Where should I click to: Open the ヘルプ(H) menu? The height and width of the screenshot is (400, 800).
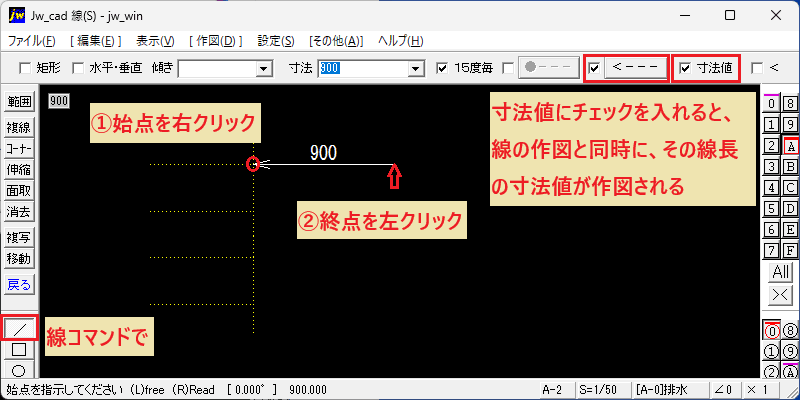(401, 41)
